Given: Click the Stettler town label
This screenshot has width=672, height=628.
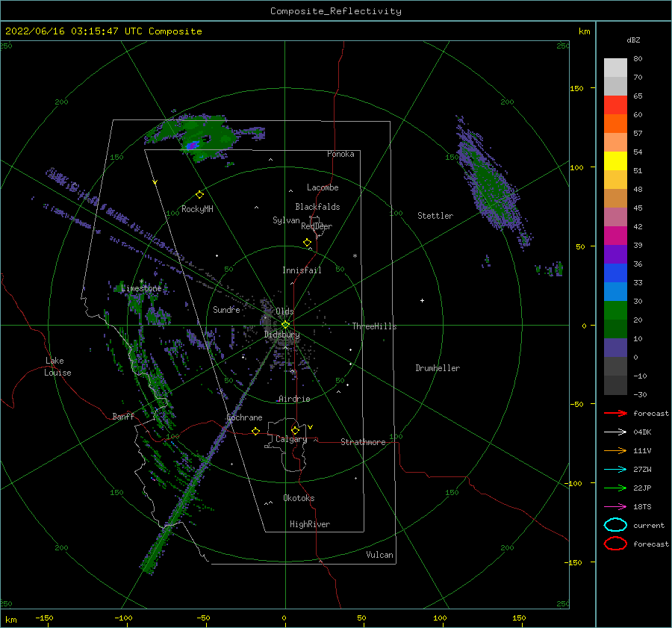Looking at the screenshot, I should pyautogui.click(x=435, y=216).
